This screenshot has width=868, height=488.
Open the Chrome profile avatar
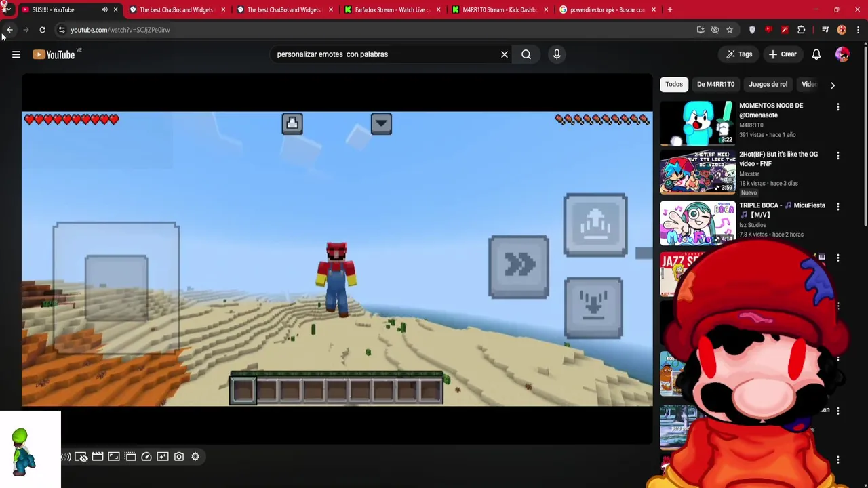pyautogui.click(x=842, y=30)
